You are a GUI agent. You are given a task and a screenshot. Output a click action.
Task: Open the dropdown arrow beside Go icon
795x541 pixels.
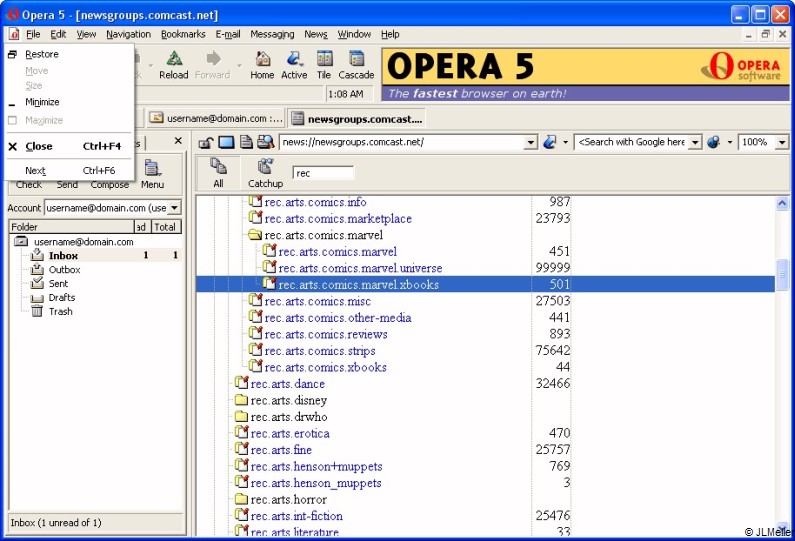tap(565, 142)
